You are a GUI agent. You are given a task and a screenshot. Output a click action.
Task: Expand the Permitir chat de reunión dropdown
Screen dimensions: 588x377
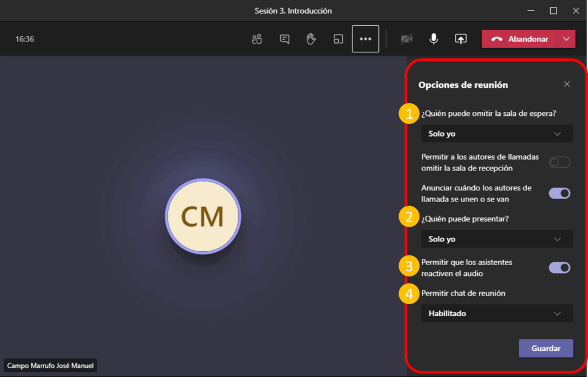(497, 313)
